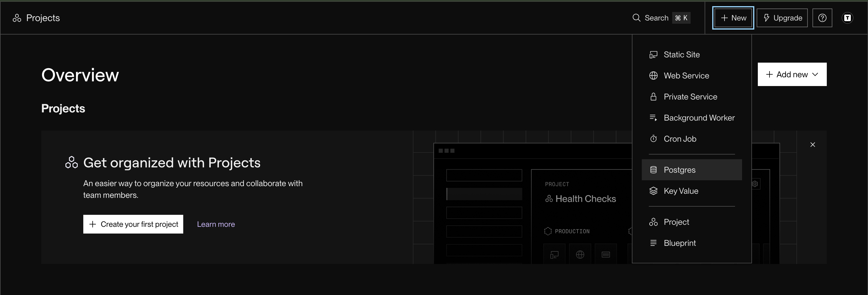The width and height of the screenshot is (868, 295).
Task: Open the account avatar menu
Action: [x=847, y=18]
